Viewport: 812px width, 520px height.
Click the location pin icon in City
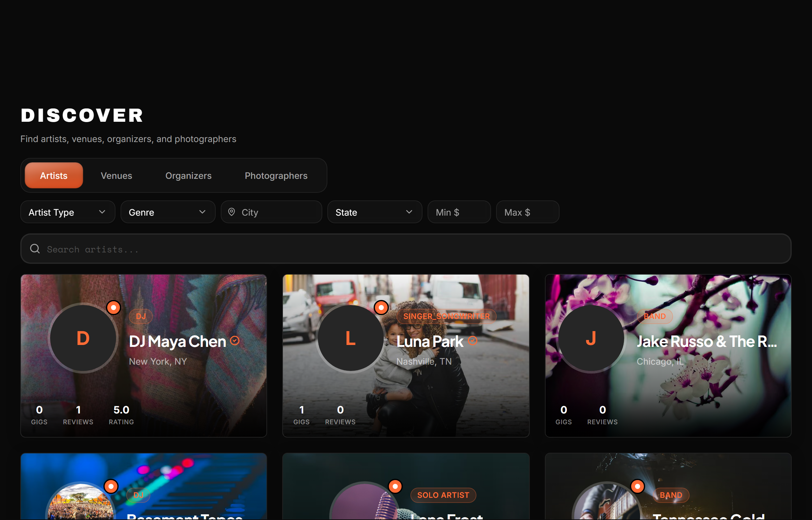pyautogui.click(x=231, y=212)
